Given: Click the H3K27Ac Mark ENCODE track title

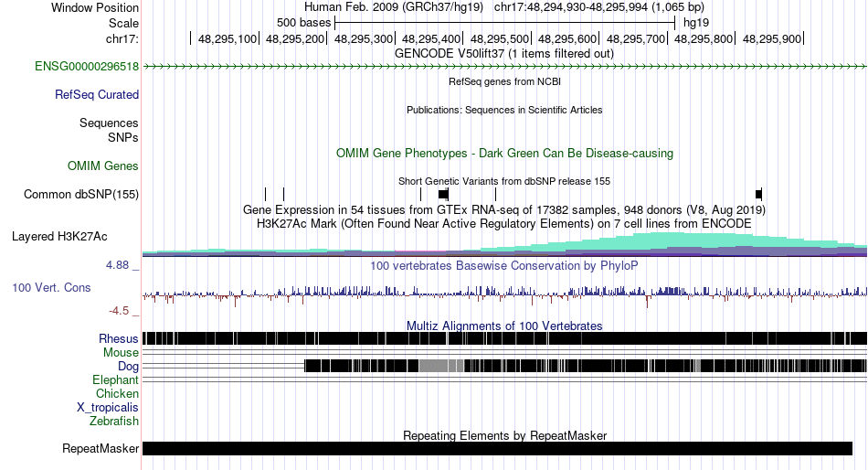Looking at the screenshot, I should (x=504, y=224).
